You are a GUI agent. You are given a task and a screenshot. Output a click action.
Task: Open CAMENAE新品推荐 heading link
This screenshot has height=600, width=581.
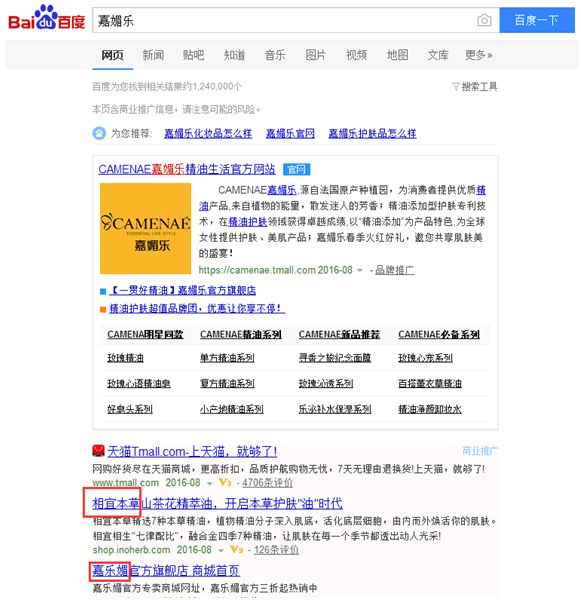tap(339, 334)
